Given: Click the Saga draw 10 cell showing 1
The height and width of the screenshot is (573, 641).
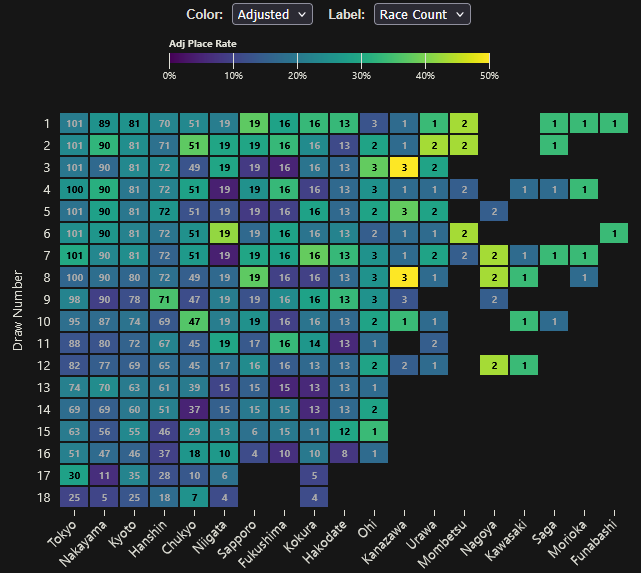Looking at the screenshot, I should [554, 322].
